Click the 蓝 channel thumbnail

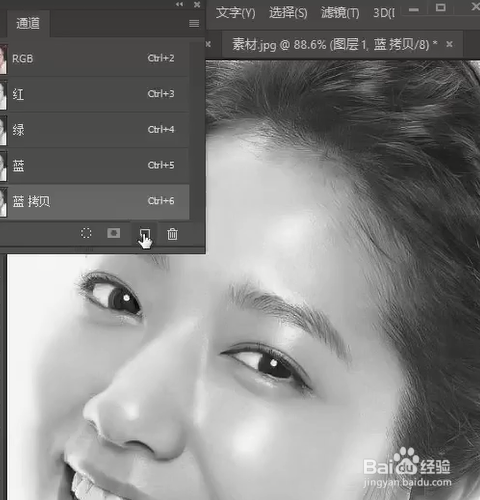coord(3,166)
